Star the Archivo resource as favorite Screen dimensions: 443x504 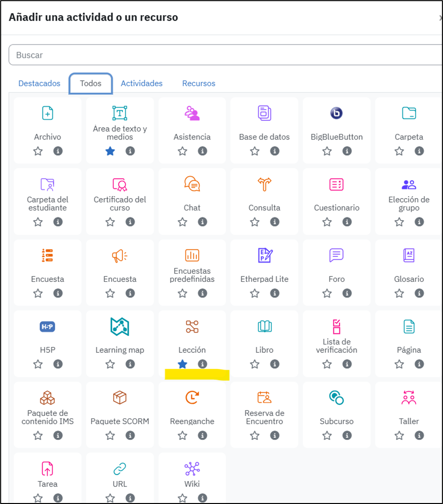click(x=38, y=151)
